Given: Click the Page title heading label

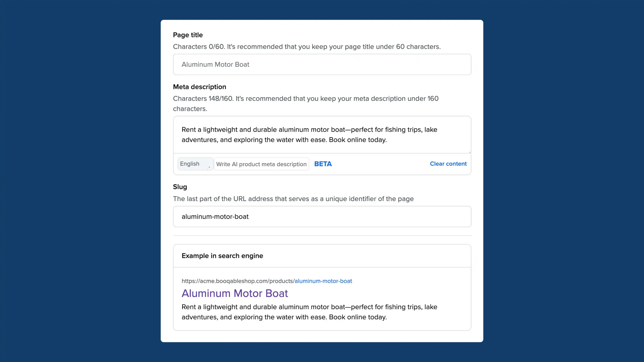Looking at the screenshot, I should pyautogui.click(x=188, y=35).
